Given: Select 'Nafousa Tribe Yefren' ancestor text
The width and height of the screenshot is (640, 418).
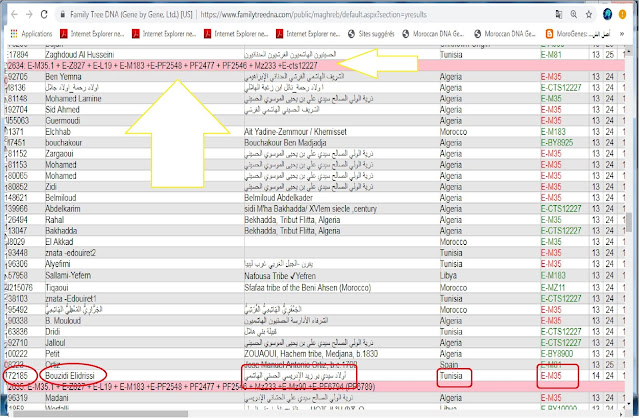Looking at the screenshot, I should click(x=280, y=276).
